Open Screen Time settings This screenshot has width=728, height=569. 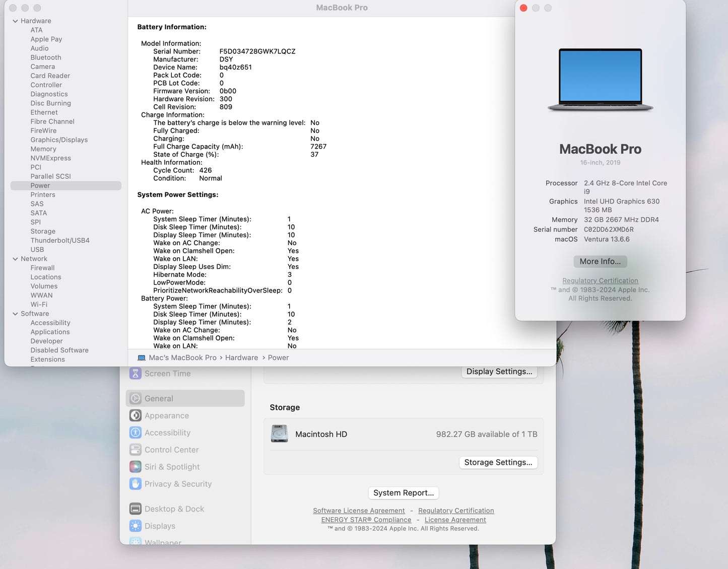pos(167,373)
